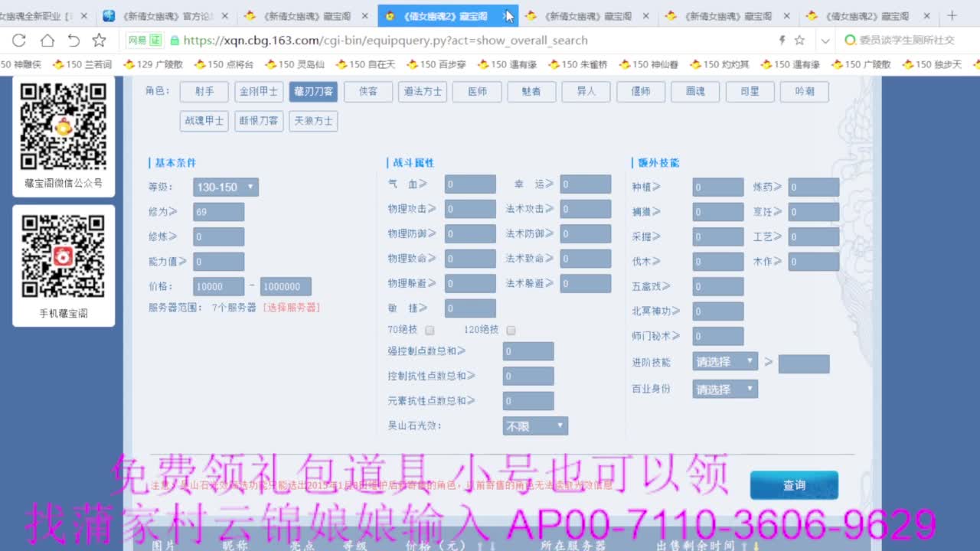
Task: Tick the 120绝技 checkbox
Action: pos(511,331)
